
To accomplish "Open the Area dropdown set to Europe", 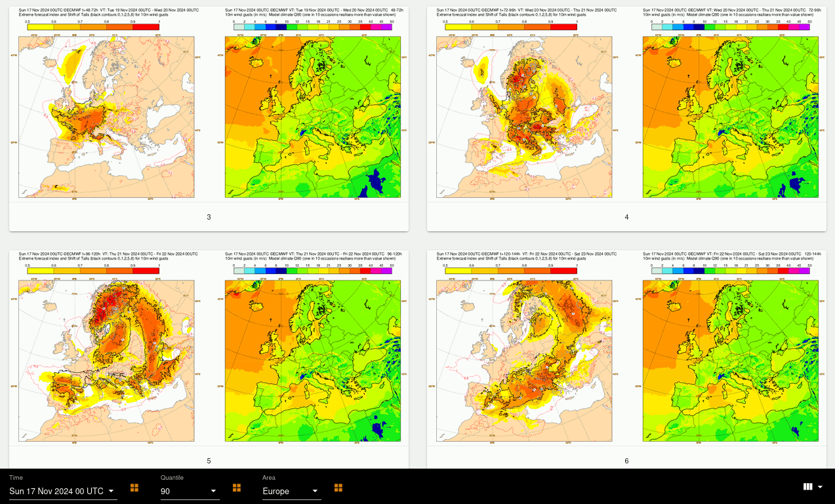I will (x=291, y=491).
